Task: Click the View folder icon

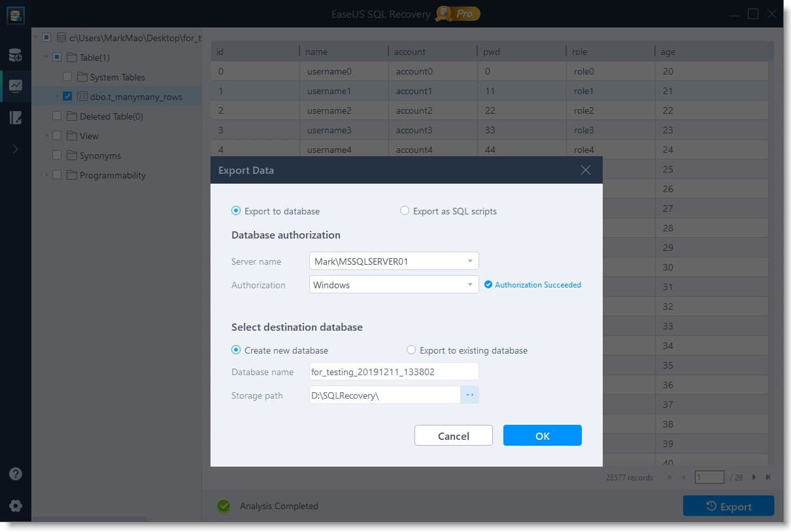Action: click(73, 136)
